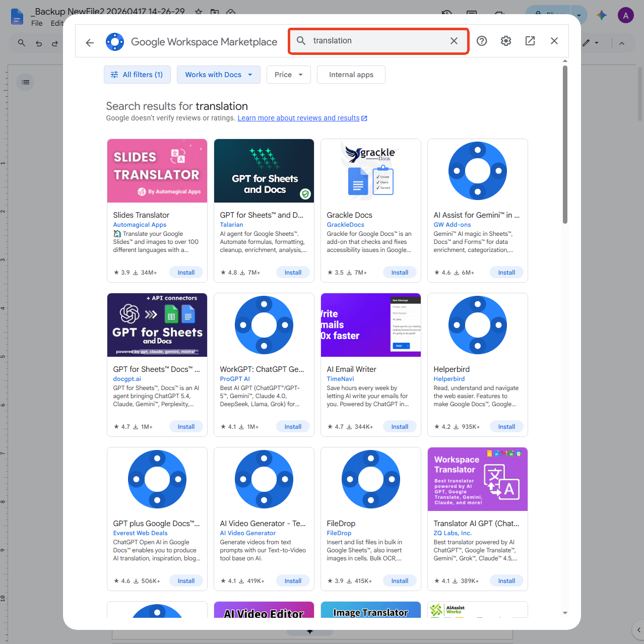644x644 pixels.
Task: Open API connectors GPT for Sheets thumbnail
Action: (x=157, y=325)
